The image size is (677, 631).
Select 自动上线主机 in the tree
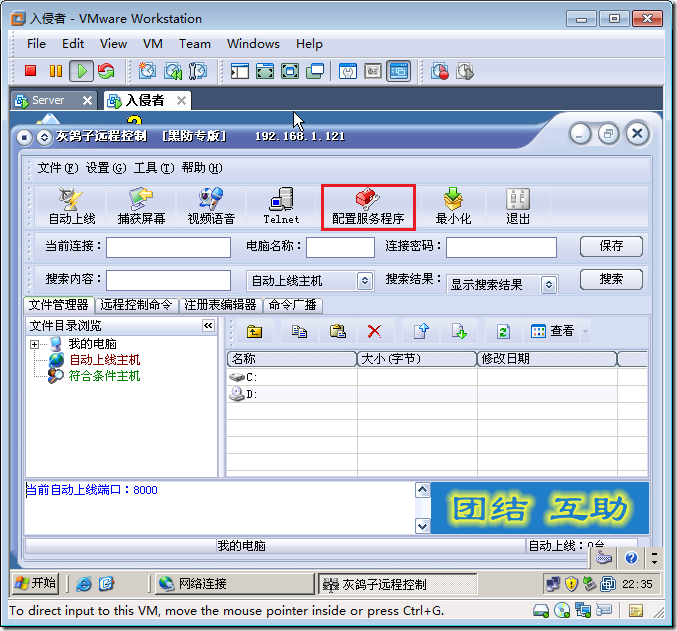[x=104, y=360]
